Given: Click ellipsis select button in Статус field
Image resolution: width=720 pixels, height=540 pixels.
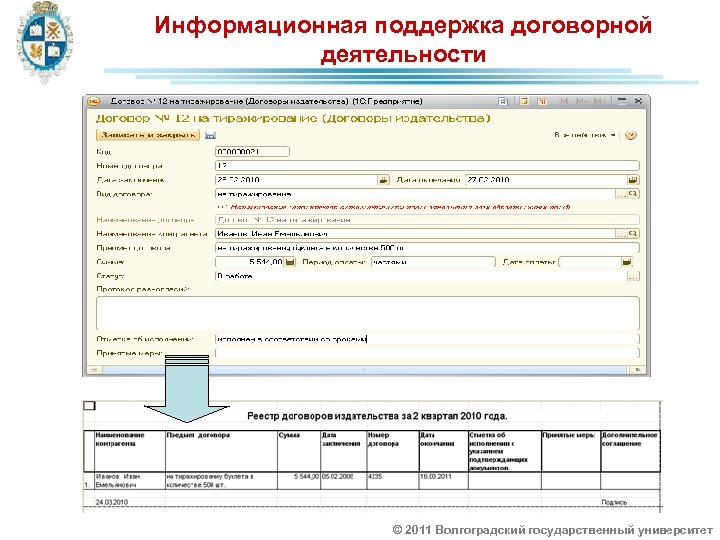Looking at the screenshot, I should (633, 276).
